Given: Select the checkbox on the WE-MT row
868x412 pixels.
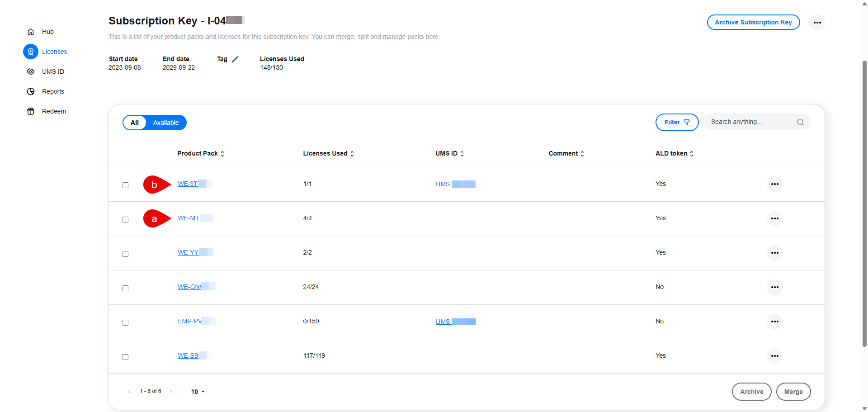Looking at the screenshot, I should point(126,219).
